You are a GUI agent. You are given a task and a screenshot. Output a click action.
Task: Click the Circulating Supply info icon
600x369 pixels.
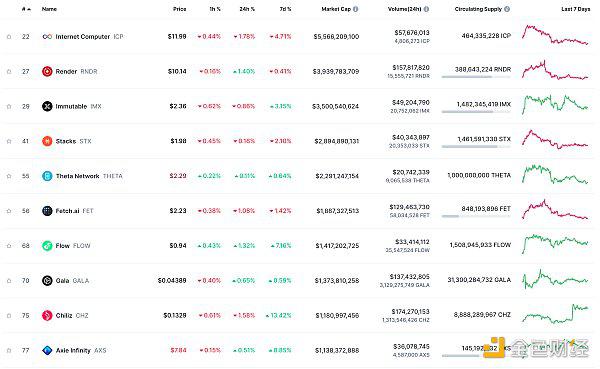point(507,9)
